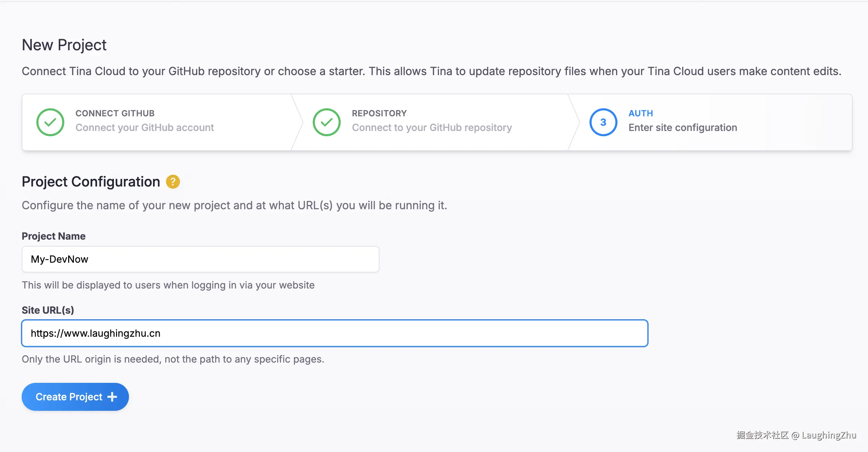Click the Connect GitHub green checkmark icon
The image size is (868, 452).
[50, 122]
